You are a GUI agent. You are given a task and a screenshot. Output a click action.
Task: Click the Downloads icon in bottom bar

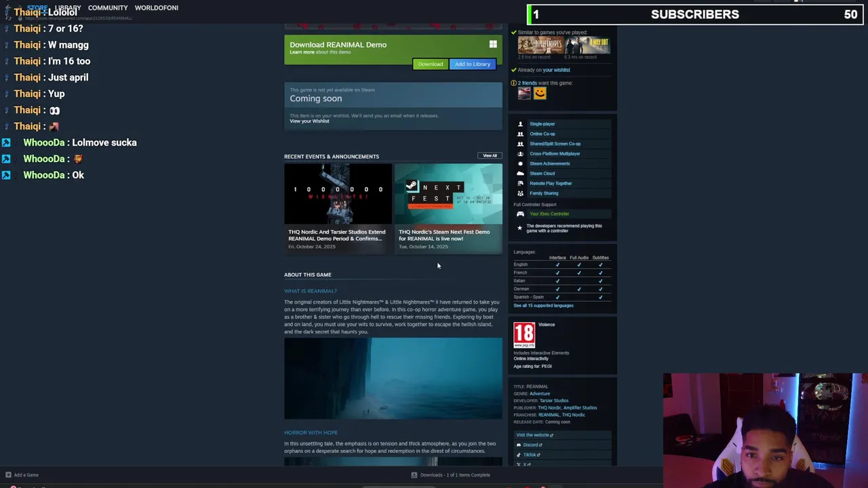pos(414,475)
